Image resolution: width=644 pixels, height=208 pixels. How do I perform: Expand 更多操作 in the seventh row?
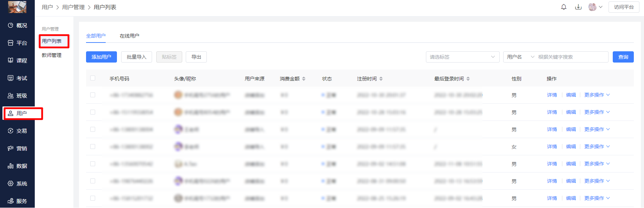point(597,198)
